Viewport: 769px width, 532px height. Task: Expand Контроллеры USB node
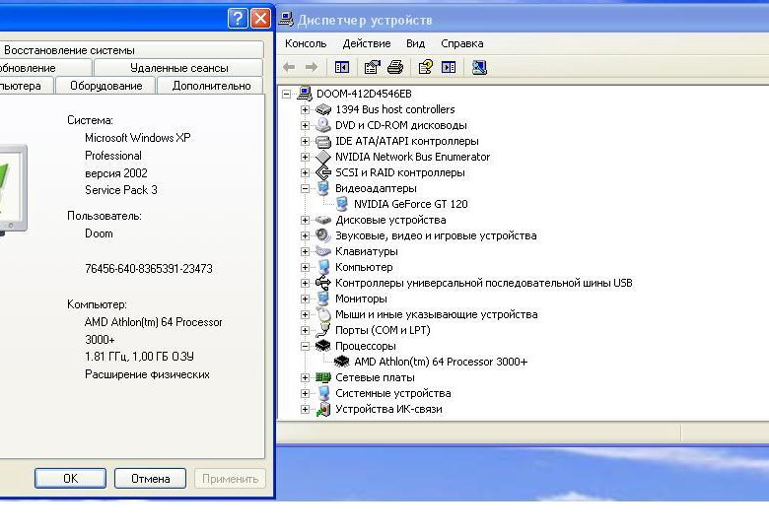pyautogui.click(x=305, y=283)
